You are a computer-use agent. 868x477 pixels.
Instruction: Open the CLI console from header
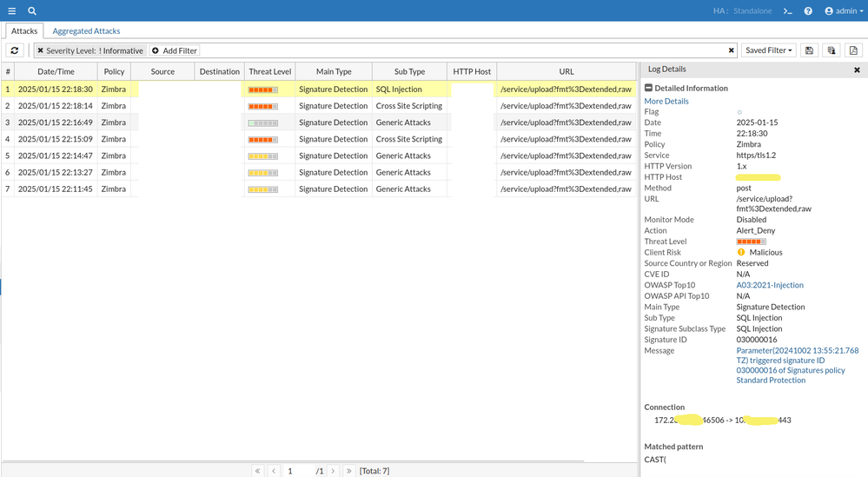[787, 11]
